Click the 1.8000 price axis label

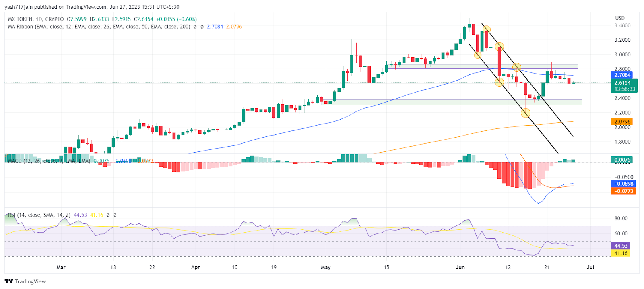tap(622, 142)
